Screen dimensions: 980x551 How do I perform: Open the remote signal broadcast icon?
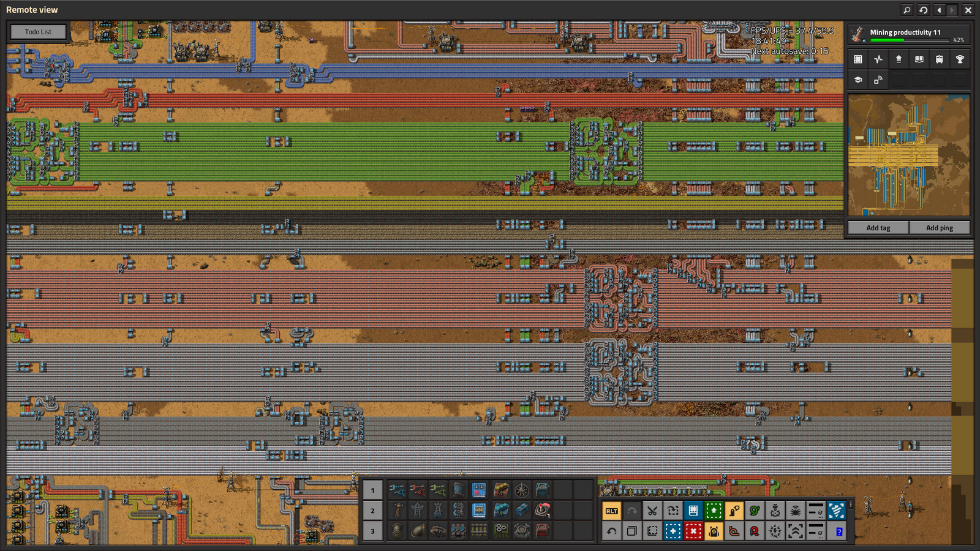(878, 80)
